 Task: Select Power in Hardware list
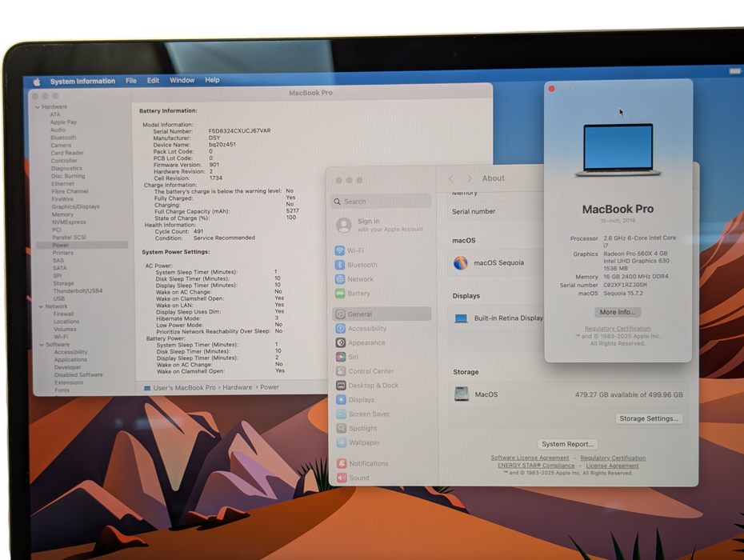(x=82, y=246)
